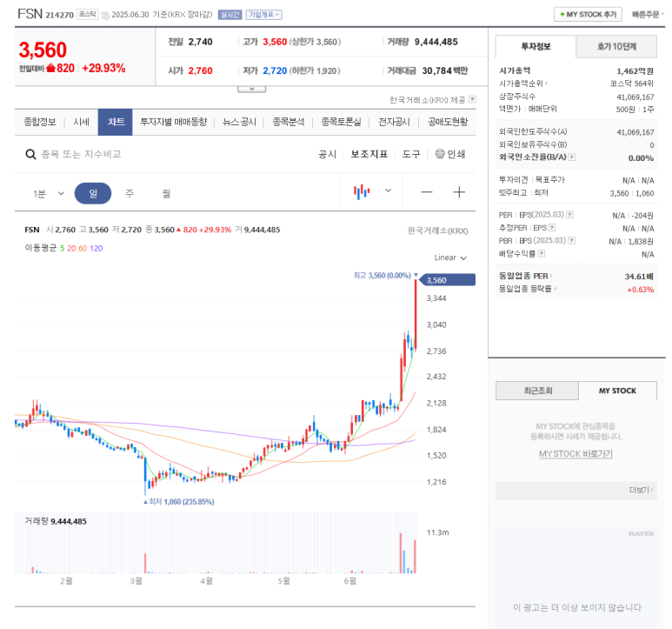
Task: Open help icon beside 배당수익률
Action: tap(542, 254)
